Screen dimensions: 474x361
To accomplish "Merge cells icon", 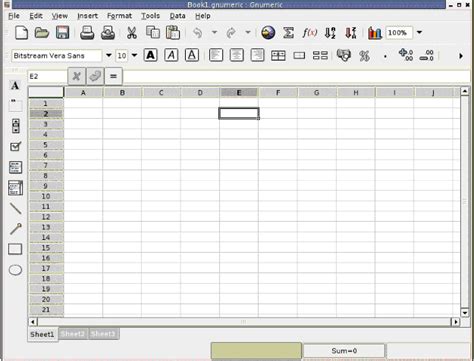I will 299,55.
